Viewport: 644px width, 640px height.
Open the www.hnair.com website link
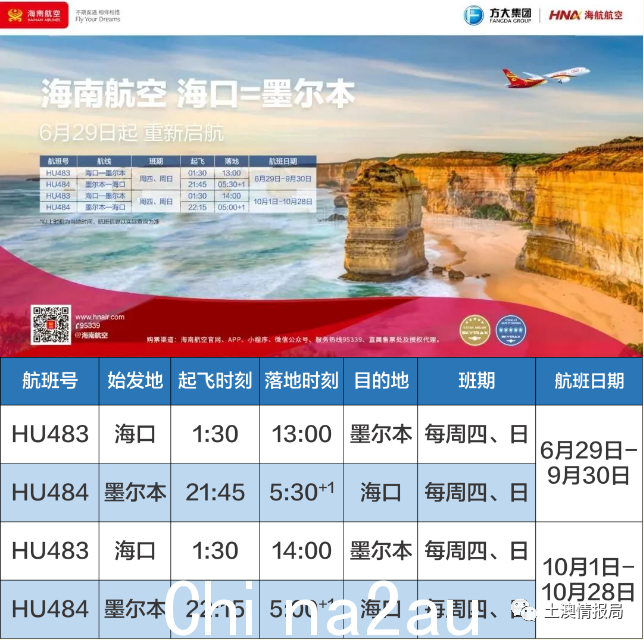coord(99,317)
